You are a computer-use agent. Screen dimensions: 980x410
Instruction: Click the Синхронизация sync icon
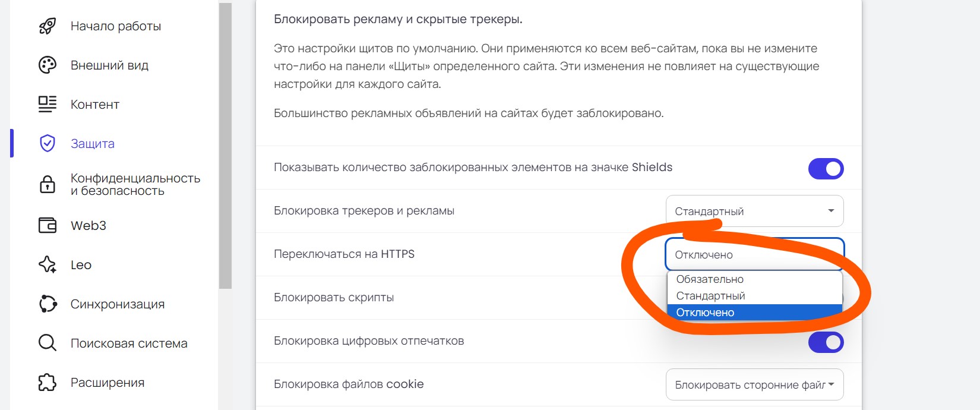pos(48,304)
